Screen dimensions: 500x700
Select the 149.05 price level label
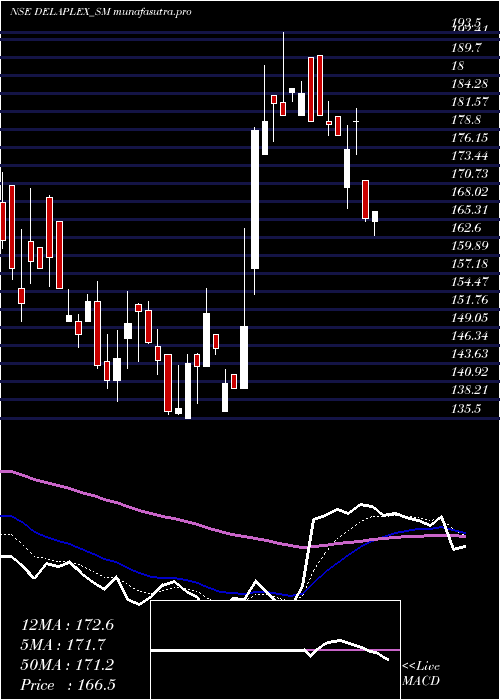[x=470, y=318]
